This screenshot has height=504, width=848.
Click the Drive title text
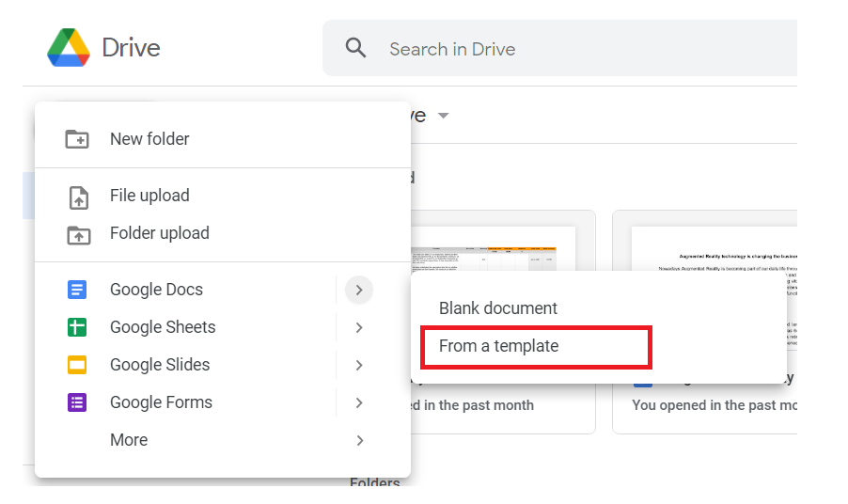[x=132, y=48]
